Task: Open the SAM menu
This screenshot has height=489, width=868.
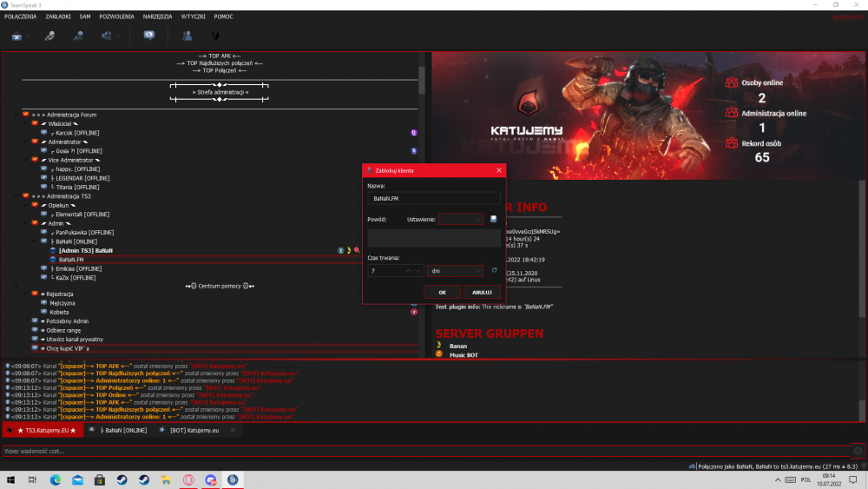Action: (85, 17)
